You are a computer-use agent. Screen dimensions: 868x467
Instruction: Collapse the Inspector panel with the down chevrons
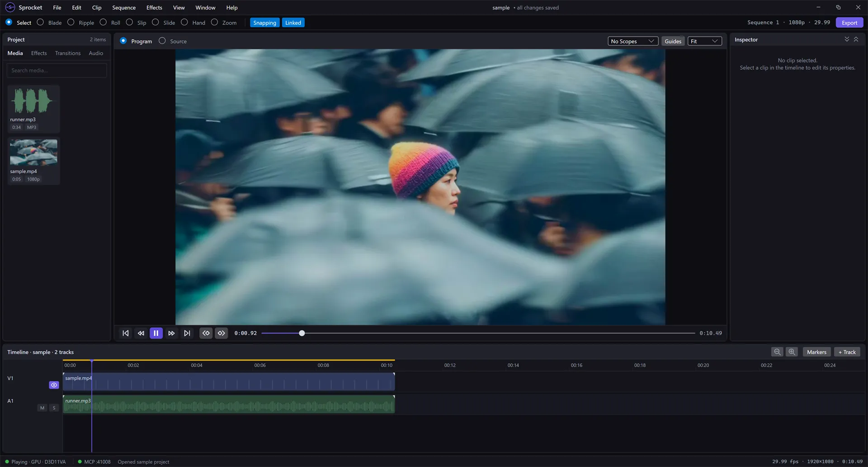coord(847,39)
